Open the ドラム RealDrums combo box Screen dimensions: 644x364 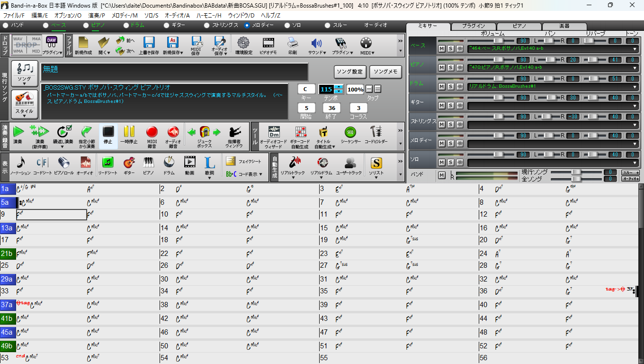pyautogui.click(x=553, y=86)
